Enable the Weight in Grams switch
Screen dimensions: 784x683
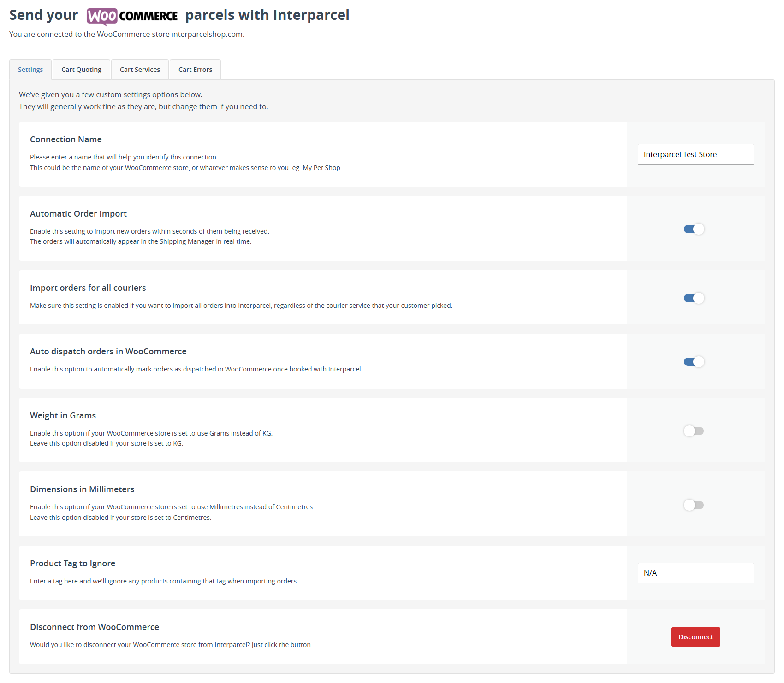(694, 431)
